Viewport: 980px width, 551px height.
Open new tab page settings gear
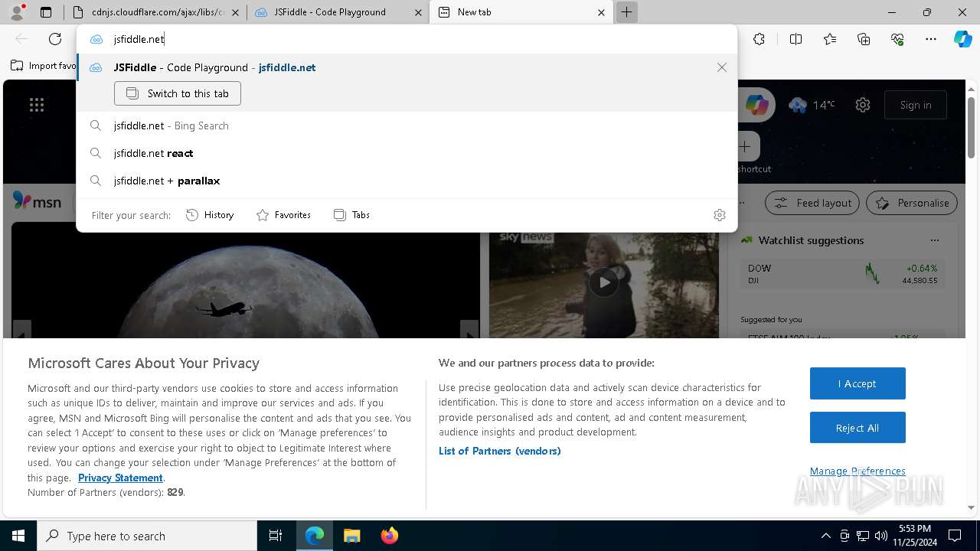coord(863,105)
